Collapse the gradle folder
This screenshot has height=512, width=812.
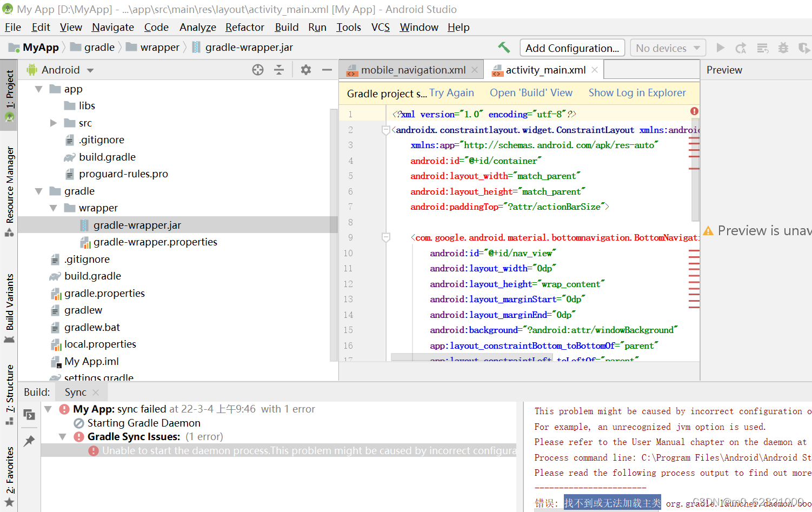[39, 191]
